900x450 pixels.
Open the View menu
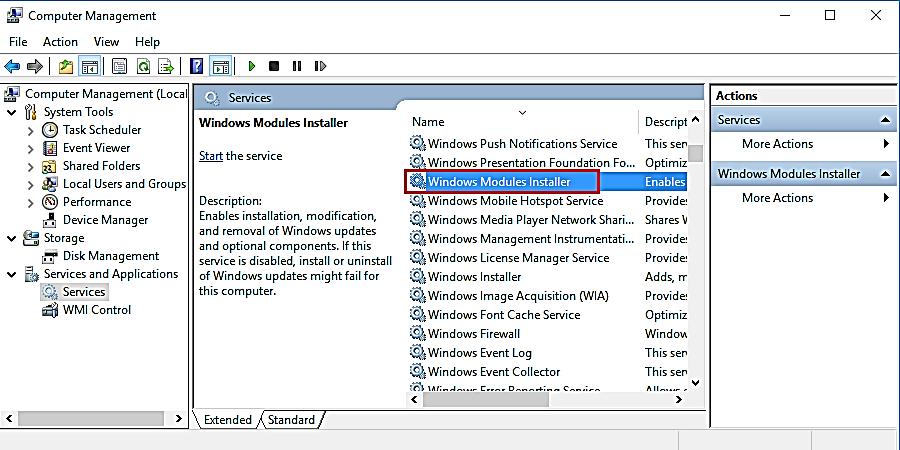pos(106,42)
